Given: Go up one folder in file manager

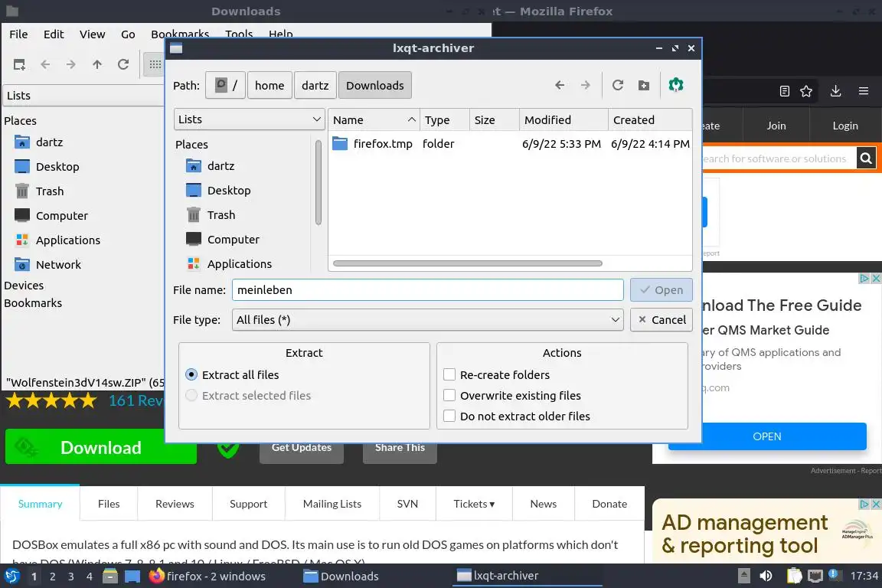Looking at the screenshot, I should [x=97, y=65].
